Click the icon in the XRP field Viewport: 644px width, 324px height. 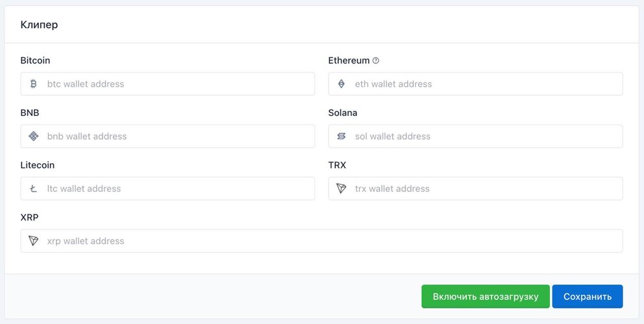34,241
